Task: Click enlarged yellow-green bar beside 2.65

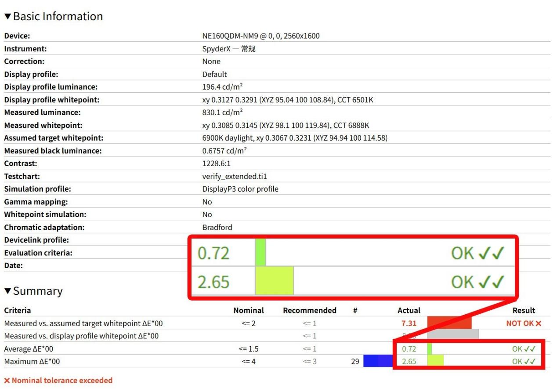Action: click(x=275, y=281)
